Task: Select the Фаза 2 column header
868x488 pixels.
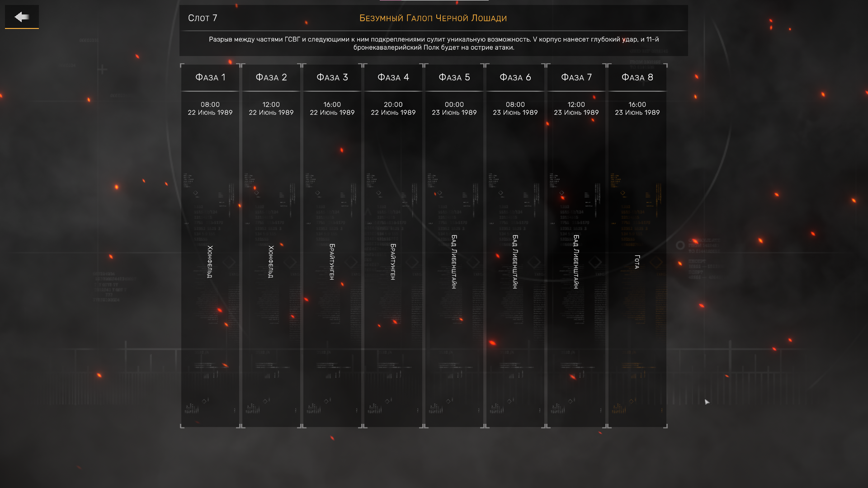Action: 271,77
